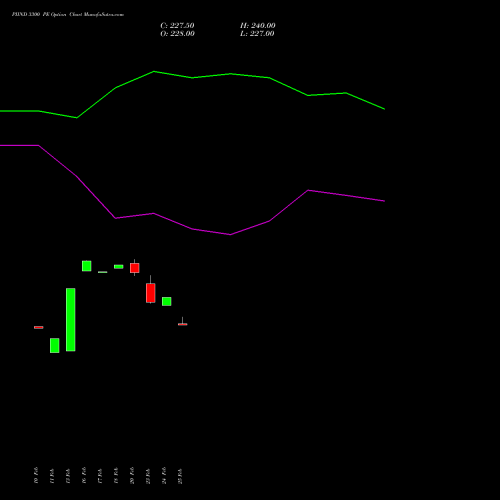Screen dimensions: 500x500
Task: Click the purple lower indicator line
Action: (192, 229)
